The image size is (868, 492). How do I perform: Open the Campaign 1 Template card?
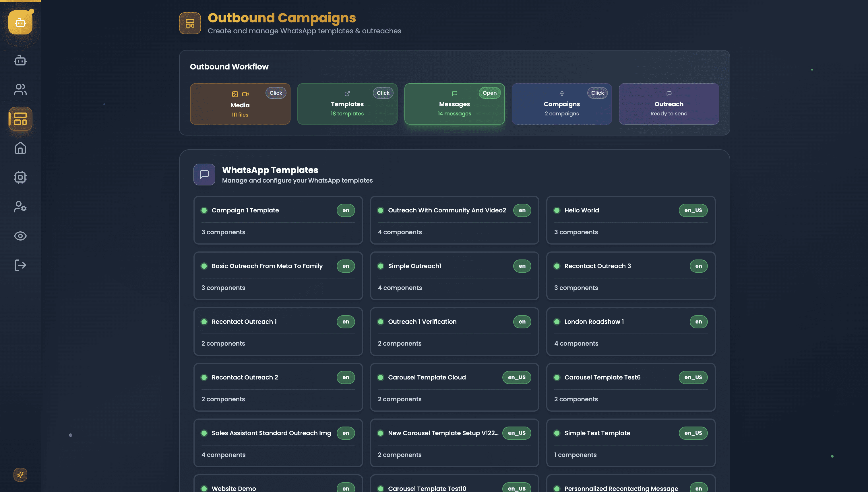[x=278, y=220]
